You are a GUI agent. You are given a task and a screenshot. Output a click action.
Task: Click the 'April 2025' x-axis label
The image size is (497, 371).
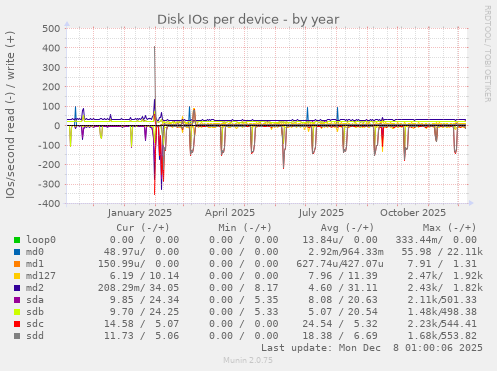coord(230,213)
